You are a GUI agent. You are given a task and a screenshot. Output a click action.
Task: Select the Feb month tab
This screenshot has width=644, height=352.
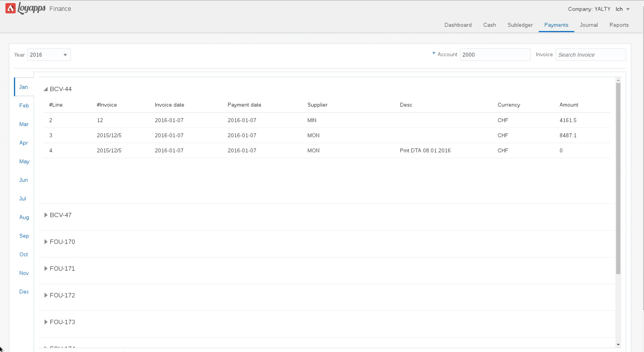pos(24,106)
